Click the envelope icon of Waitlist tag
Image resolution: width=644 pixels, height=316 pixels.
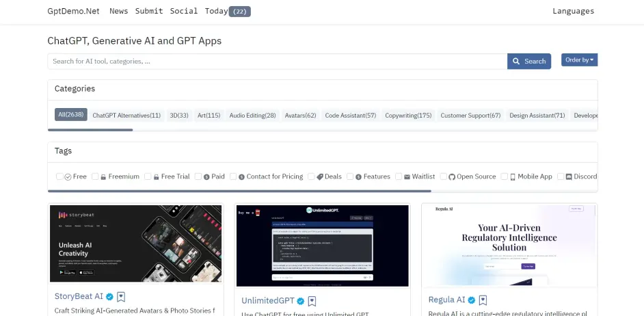407,176
